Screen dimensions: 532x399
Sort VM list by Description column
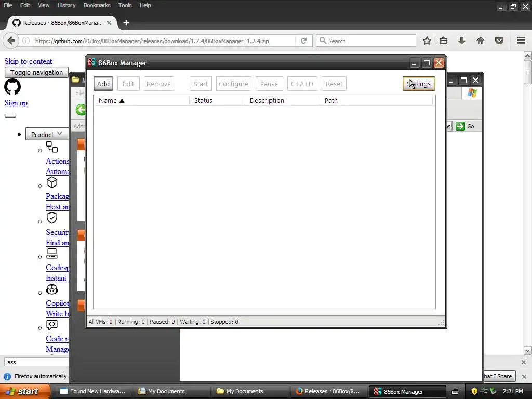point(282,100)
